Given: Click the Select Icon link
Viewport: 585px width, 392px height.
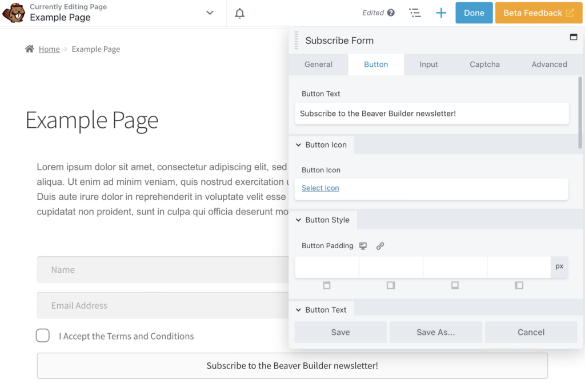Looking at the screenshot, I should coord(320,188).
